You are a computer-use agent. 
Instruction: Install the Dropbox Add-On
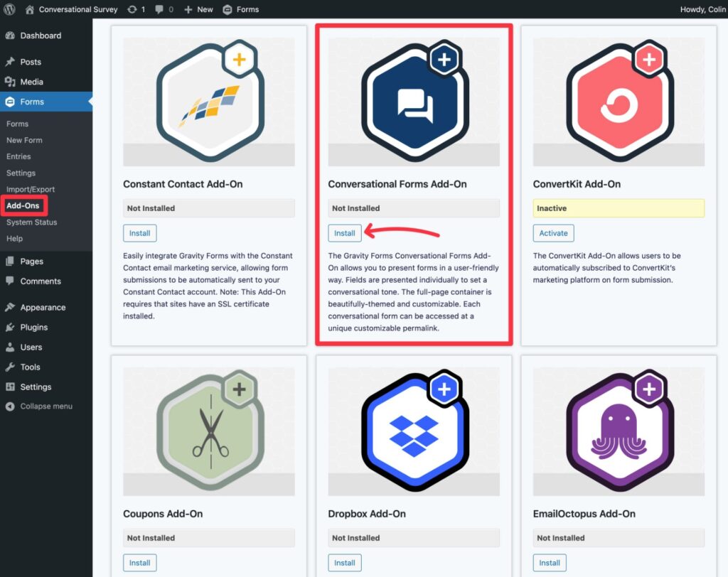tap(345, 563)
